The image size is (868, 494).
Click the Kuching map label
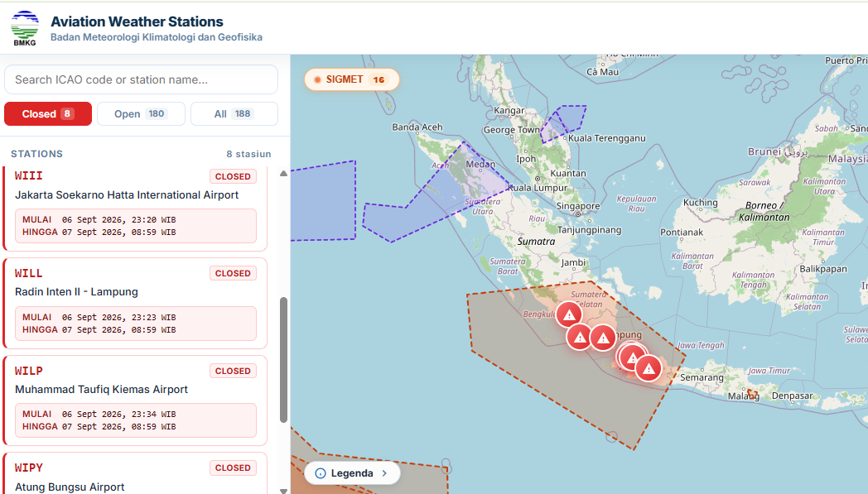point(700,203)
